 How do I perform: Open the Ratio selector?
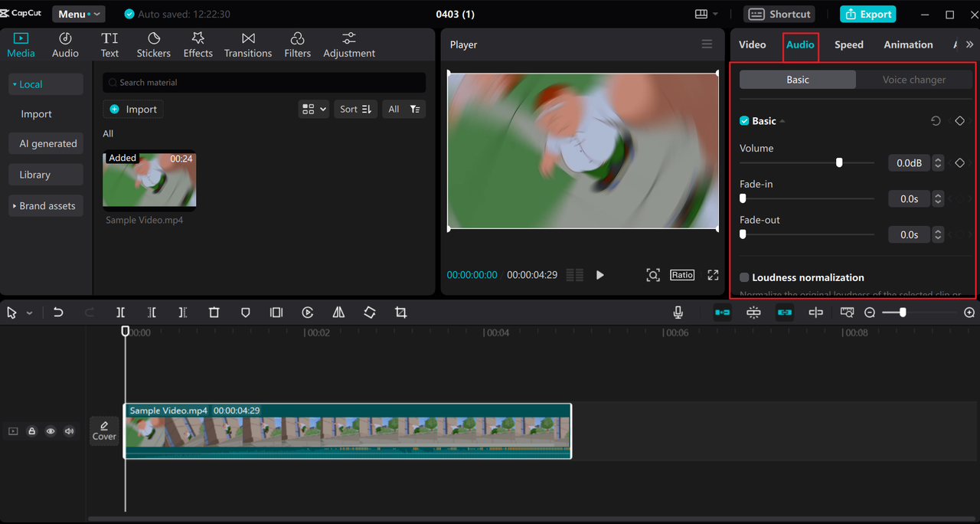(682, 275)
